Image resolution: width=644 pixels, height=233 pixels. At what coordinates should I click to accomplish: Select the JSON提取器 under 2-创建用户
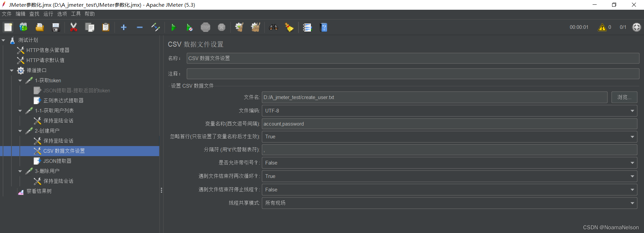point(57,161)
